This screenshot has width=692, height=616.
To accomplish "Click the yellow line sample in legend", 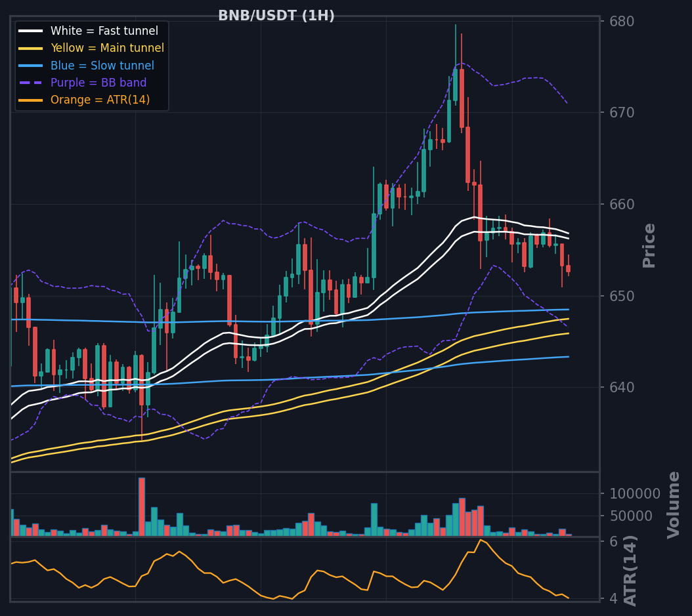I will tap(30, 48).
